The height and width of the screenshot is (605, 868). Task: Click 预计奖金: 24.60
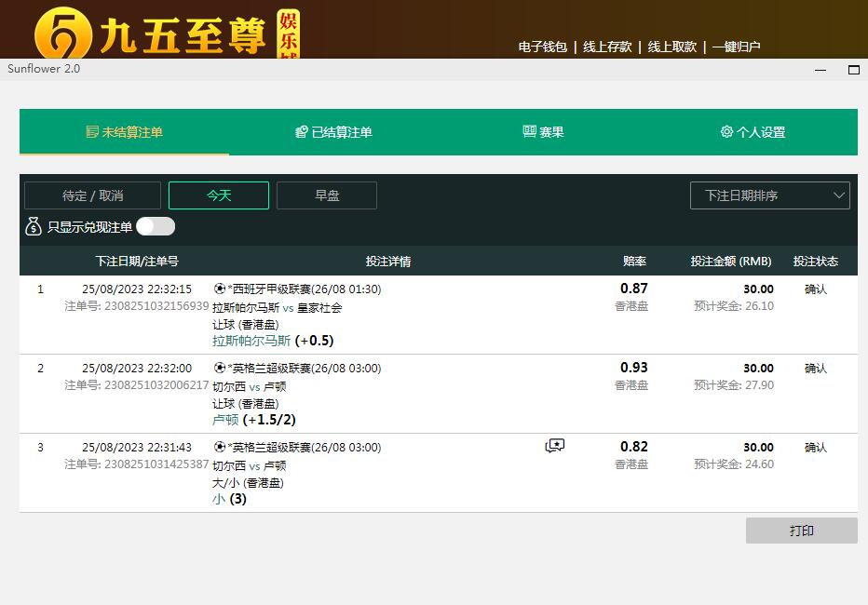pyautogui.click(x=734, y=464)
